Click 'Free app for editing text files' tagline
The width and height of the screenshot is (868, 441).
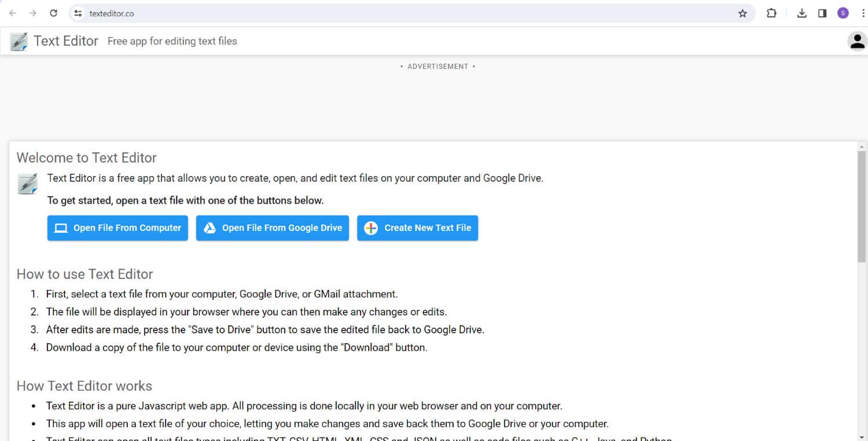pyautogui.click(x=172, y=41)
